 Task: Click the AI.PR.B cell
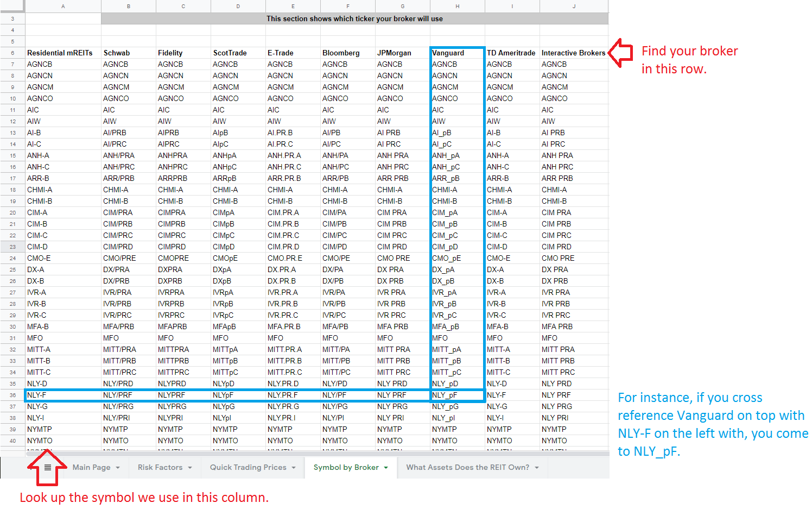tap(293, 133)
